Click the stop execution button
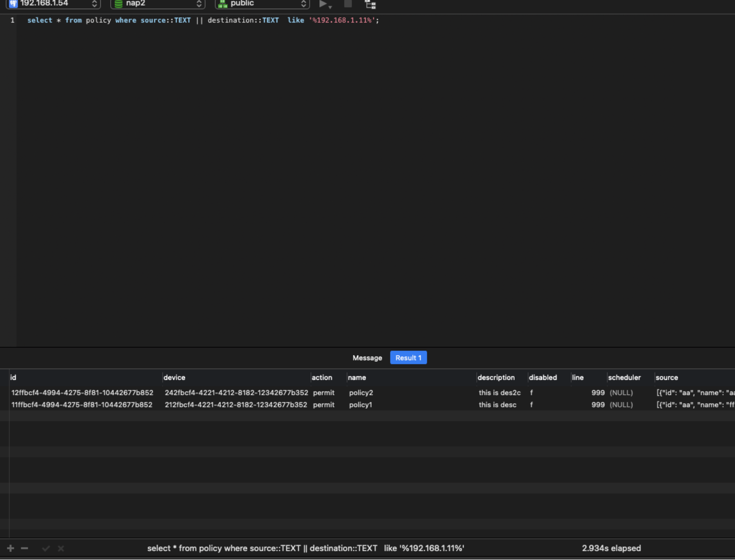Viewport: 735px width, 560px height. 348,4
